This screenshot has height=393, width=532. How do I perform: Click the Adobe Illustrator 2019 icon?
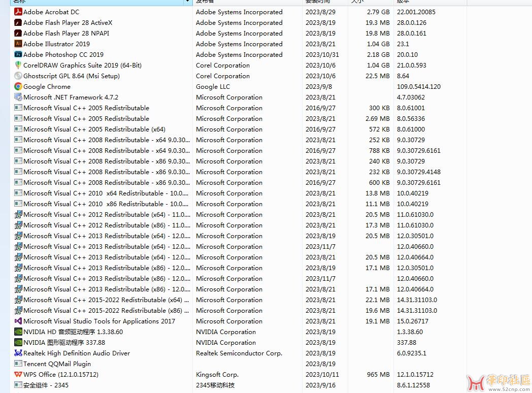(18, 44)
